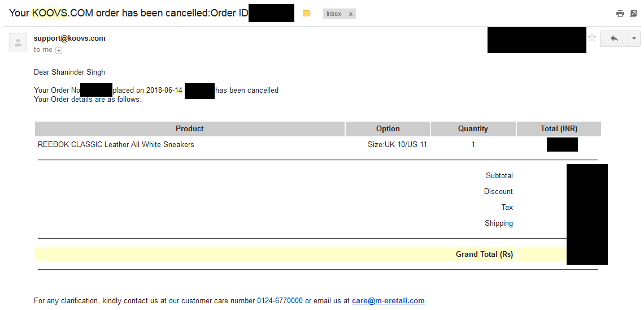Image resolution: width=644 pixels, height=310 pixels.
Task: Click the Option column header
Action: (x=388, y=129)
